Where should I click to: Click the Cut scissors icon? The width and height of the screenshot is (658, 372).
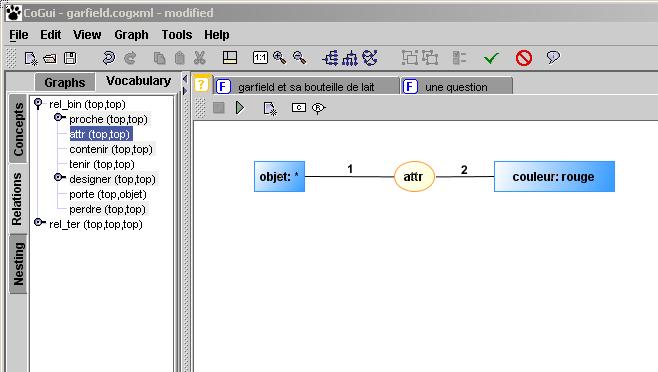click(x=200, y=58)
